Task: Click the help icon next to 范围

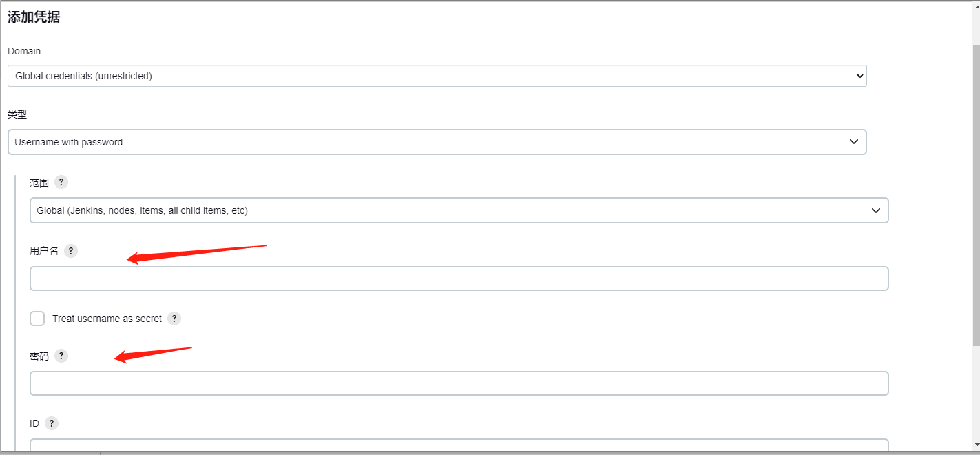Action: pyautogui.click(x=61, y=182)
